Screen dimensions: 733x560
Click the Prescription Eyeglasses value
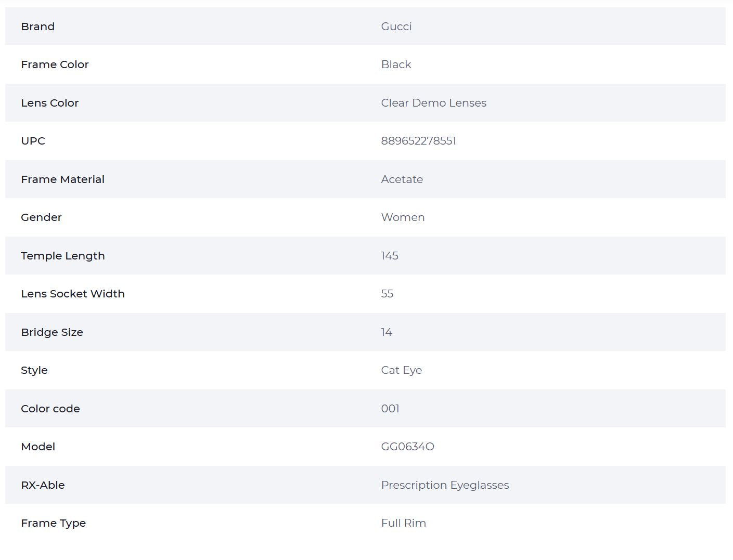445,485
